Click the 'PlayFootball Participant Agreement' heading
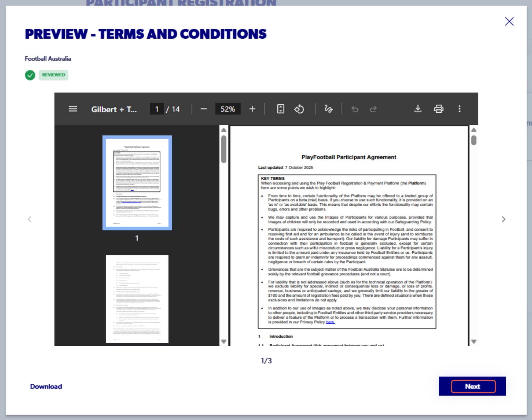 349,157
